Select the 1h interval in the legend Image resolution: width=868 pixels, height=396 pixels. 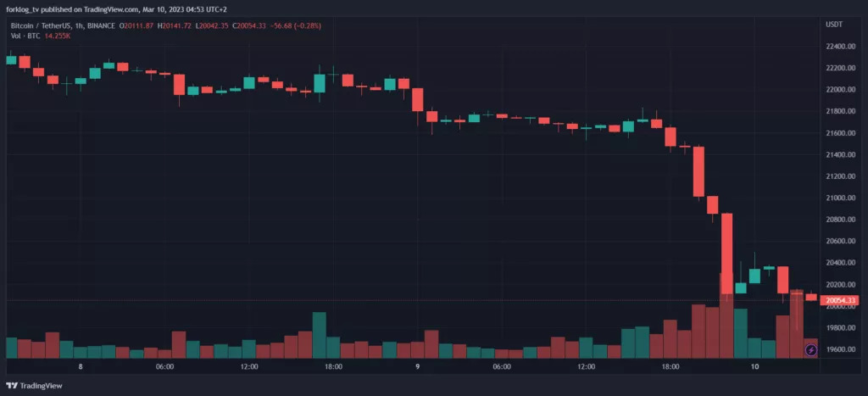(80, 25)
